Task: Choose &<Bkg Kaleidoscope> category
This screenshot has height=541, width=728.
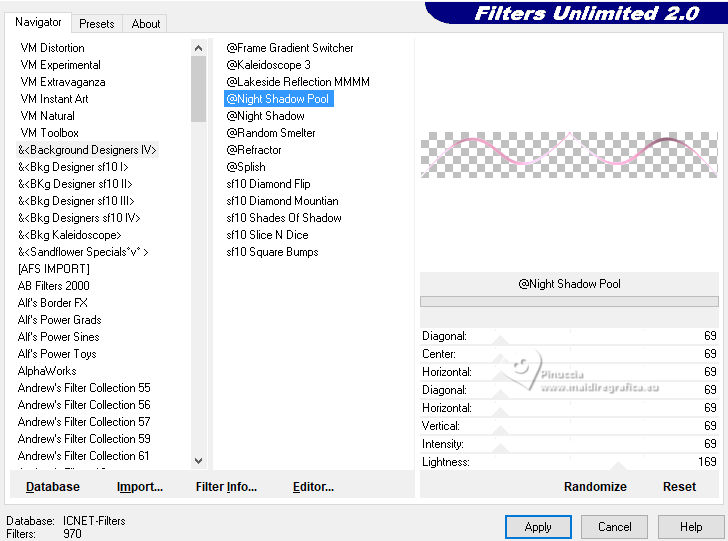Action: point(70,235)
